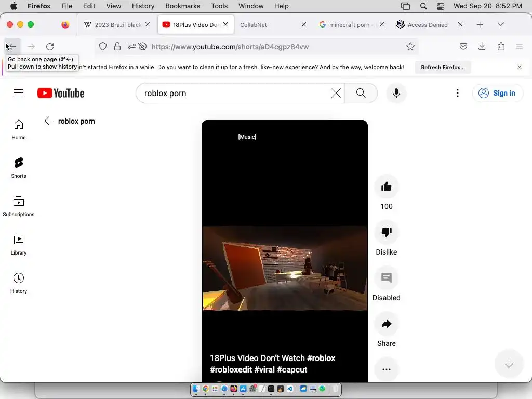Open the Firefox downloads panel
This screenshot has height=399, width=532.
[482, 46]
